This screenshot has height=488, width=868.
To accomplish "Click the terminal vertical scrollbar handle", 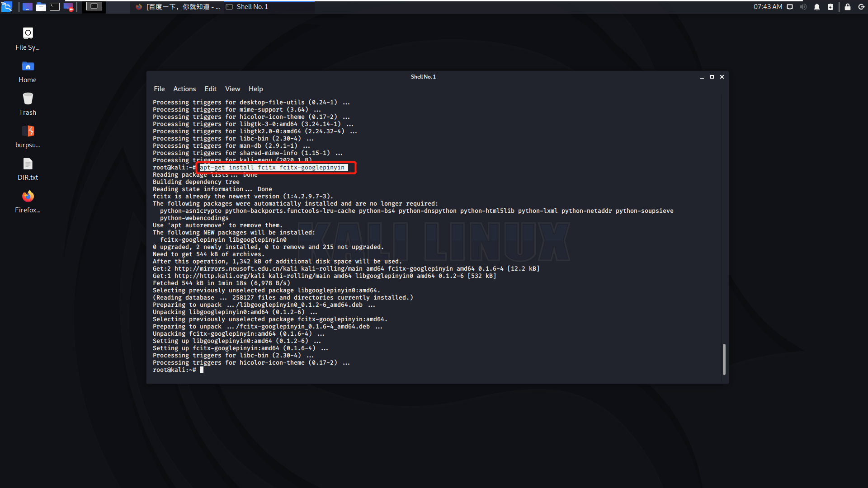I will (x=724, y=360).
